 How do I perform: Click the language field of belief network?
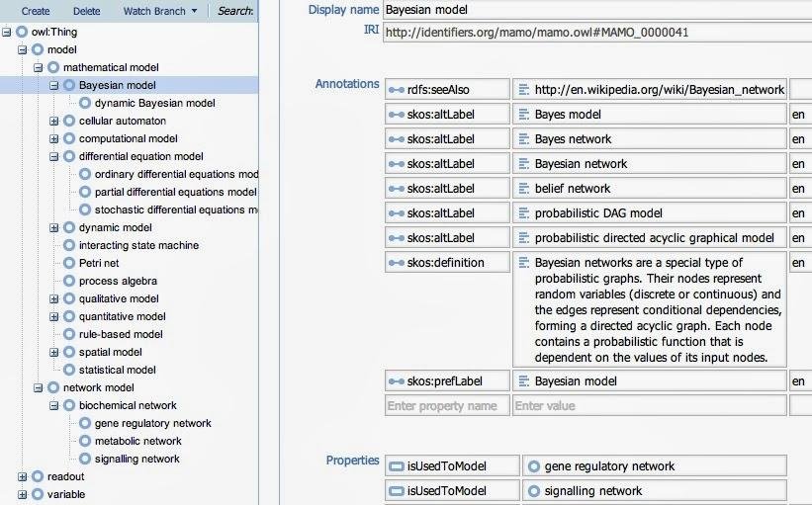tap(799, 189)
